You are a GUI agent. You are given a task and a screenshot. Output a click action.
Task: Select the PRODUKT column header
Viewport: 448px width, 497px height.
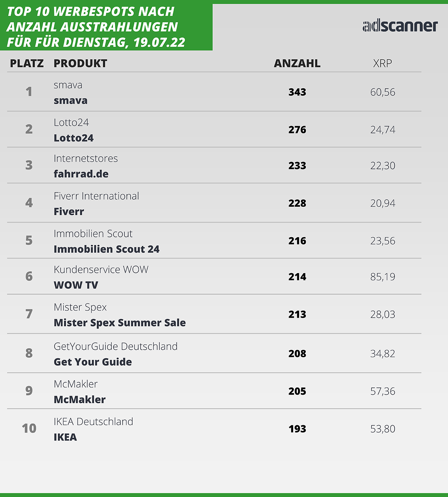click(x=80, y=64)
